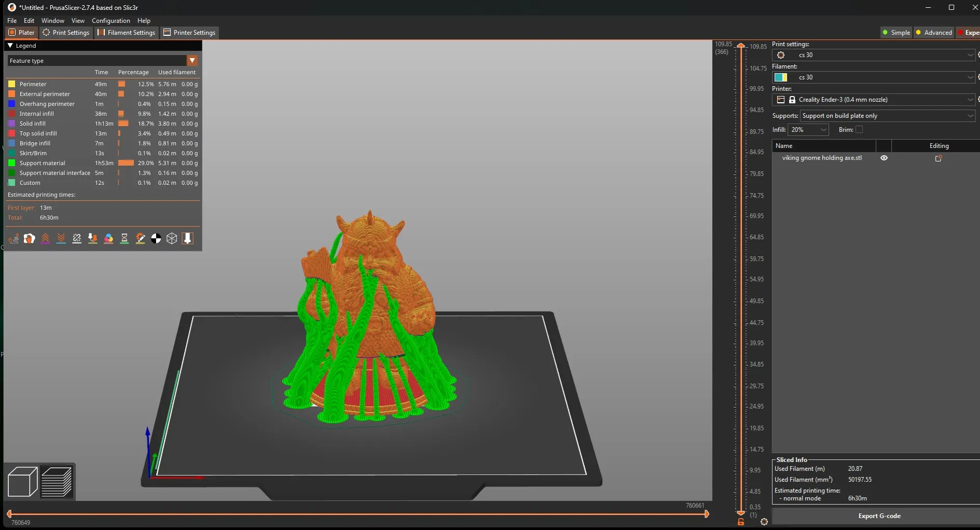The height and width of the screenshot is (530, 980).
Task: Click the lock icon below the layer slider
Action: (741, 522)
